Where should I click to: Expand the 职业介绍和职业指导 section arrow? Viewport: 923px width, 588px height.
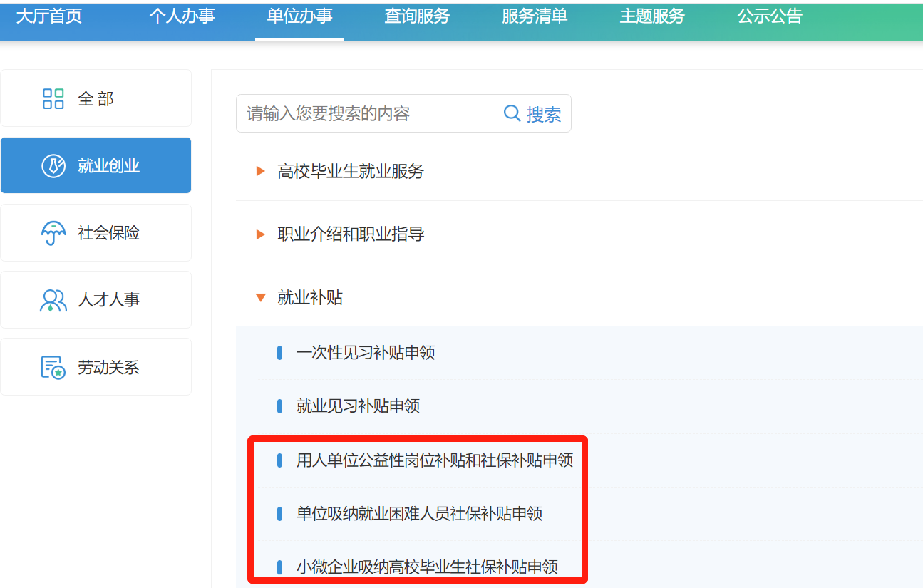(260, 234)
